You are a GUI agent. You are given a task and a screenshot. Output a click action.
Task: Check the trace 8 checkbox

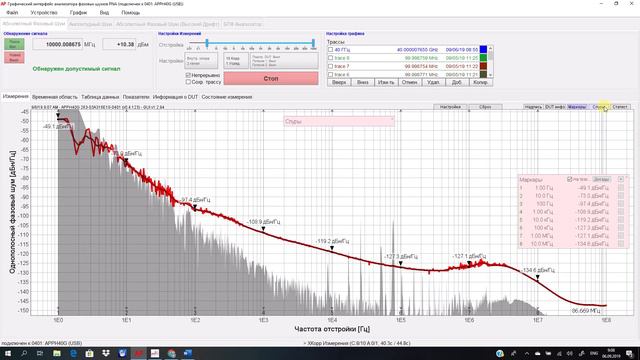pyautogui.click(x=331, y=58)
